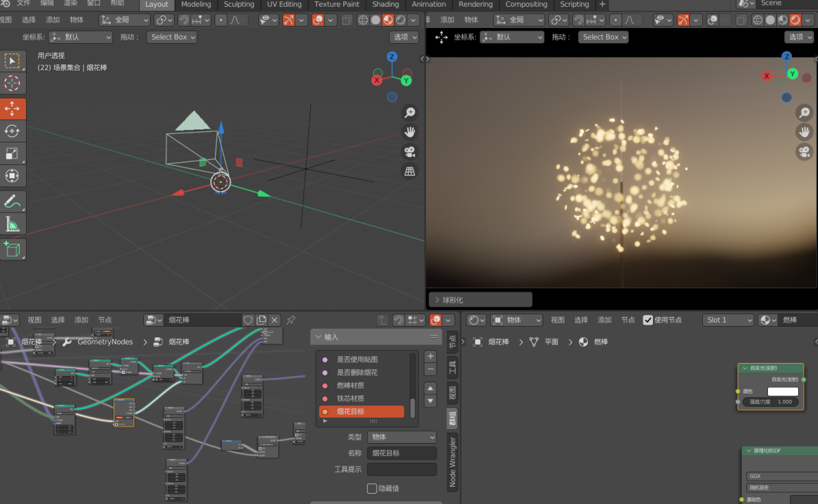Move input socket down with arrow

pyautogui.click(x=430, y=401)
